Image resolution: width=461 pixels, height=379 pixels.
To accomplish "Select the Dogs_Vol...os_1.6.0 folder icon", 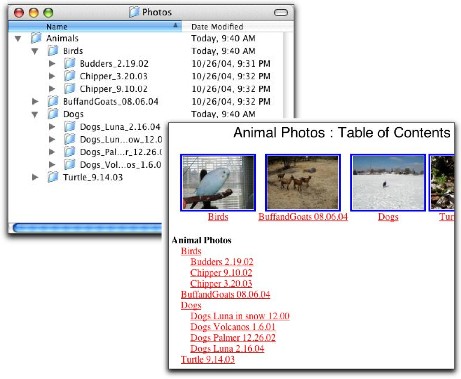I will point(69,165).
